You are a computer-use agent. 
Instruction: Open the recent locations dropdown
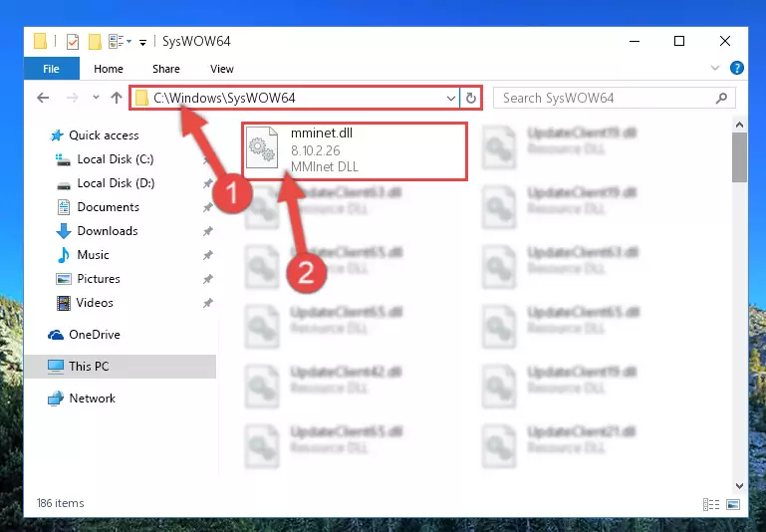96,98
